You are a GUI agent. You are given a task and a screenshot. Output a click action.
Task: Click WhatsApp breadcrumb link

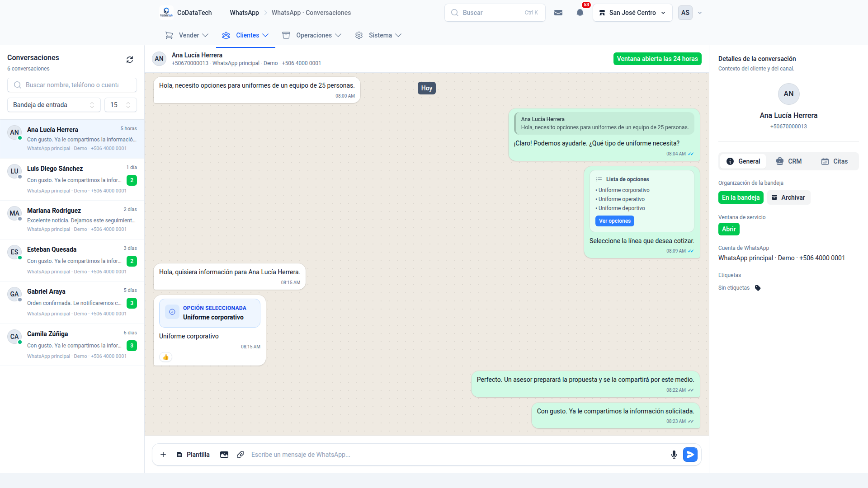244,13
